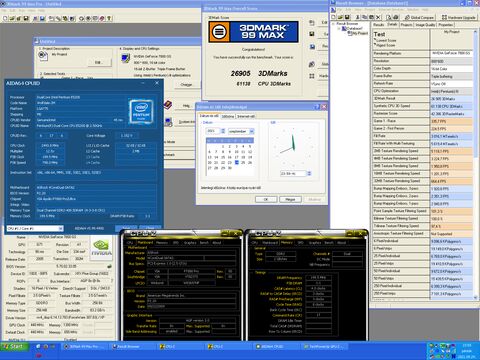Select day 30 in the calendar
Image resolution: width=480 pixels, height=360 pixels.
tap(230, 168)
